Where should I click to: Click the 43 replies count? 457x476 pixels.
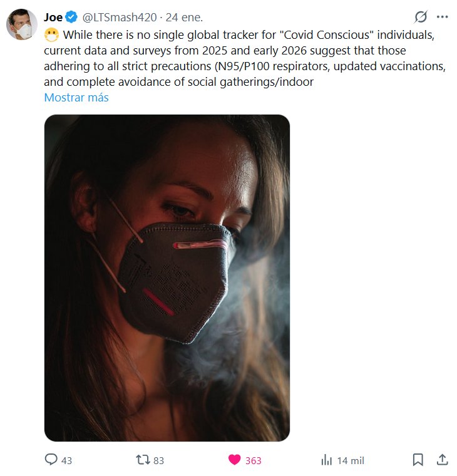pos(66,460)
